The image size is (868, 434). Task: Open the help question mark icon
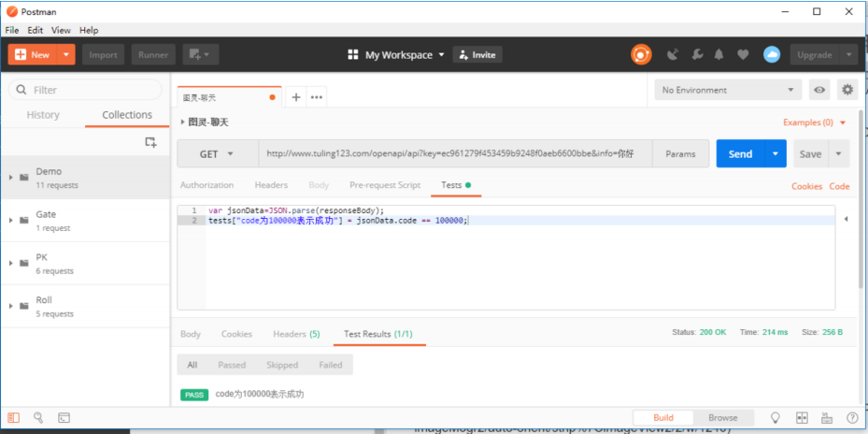pos(852,417)
